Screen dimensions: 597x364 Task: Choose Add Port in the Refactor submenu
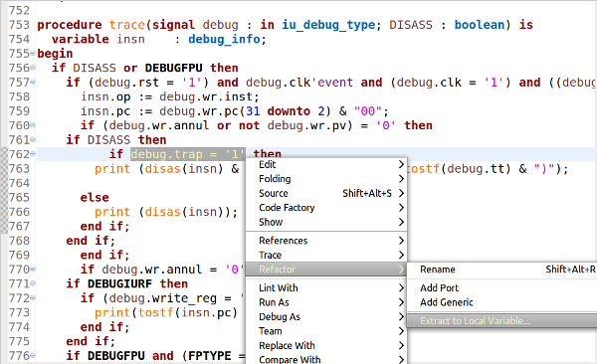[501, 287]
